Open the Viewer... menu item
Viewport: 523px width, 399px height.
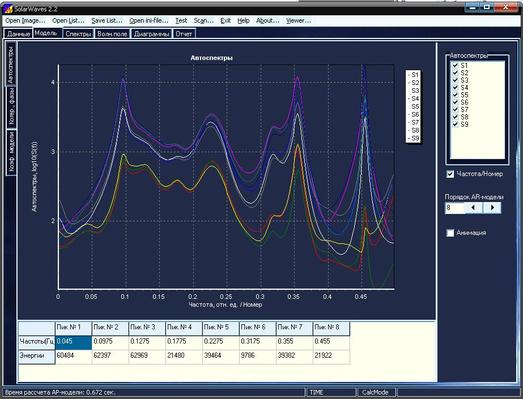(x=298, y=21)
